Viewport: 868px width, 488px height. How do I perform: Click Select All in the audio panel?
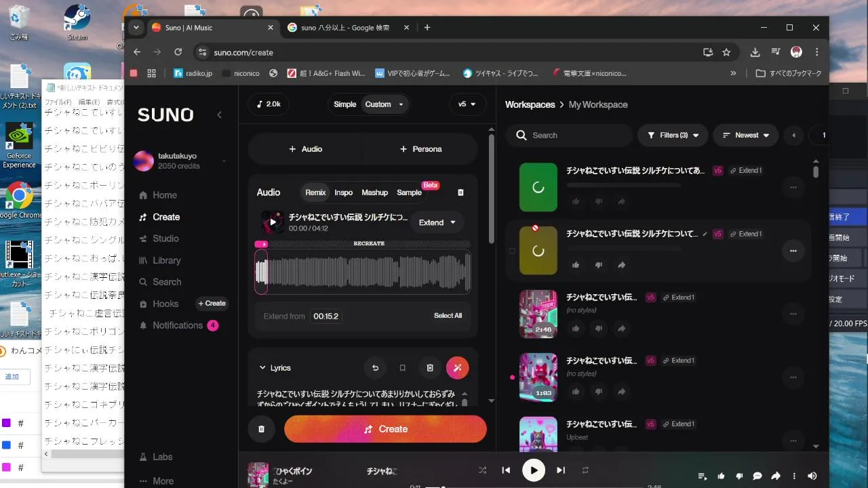448,316
